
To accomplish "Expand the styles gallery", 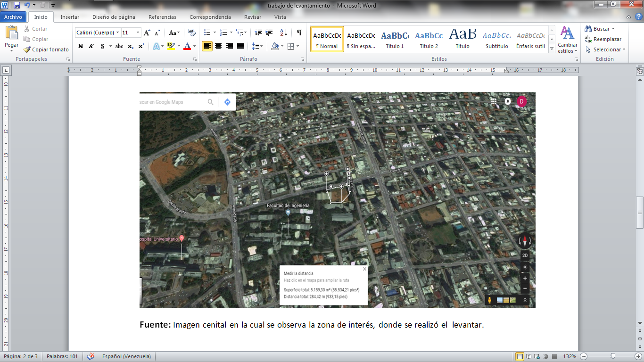I will [x=552, y=49].
